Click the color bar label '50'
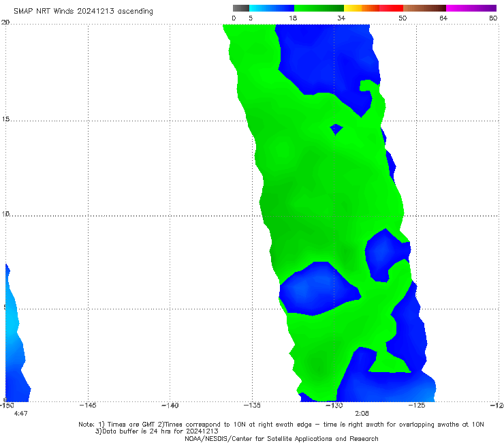 [403, 18]
